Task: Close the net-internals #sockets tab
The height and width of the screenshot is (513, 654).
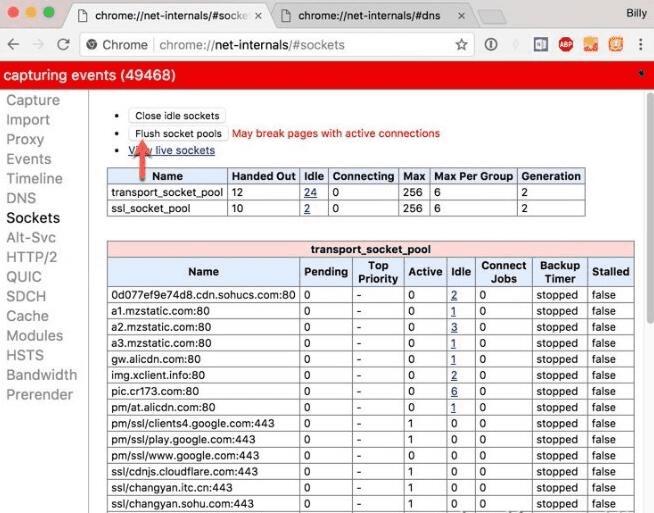Action: click(x=258, y=16)
